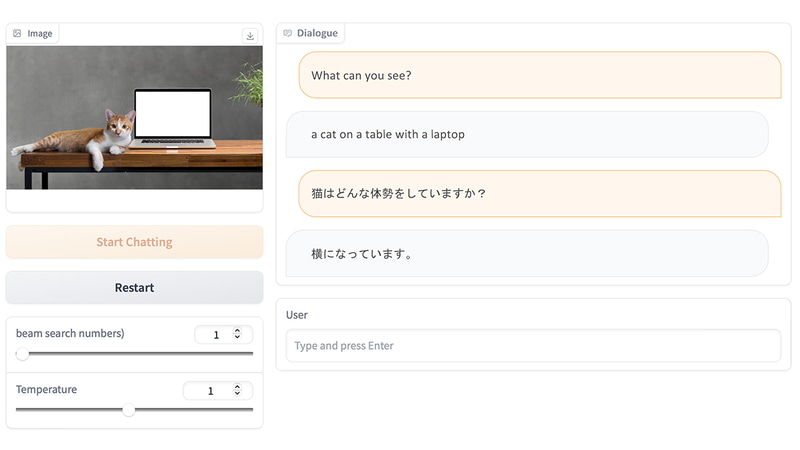Click the Dialogue panel chat bubble icon
This screenshot has width=800, height=450.
point(288,33)
